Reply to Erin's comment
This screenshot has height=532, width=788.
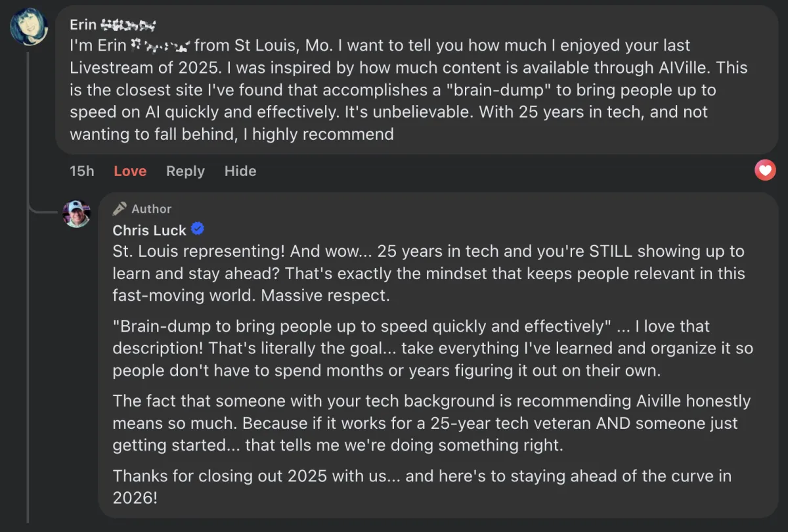[185, 171]
